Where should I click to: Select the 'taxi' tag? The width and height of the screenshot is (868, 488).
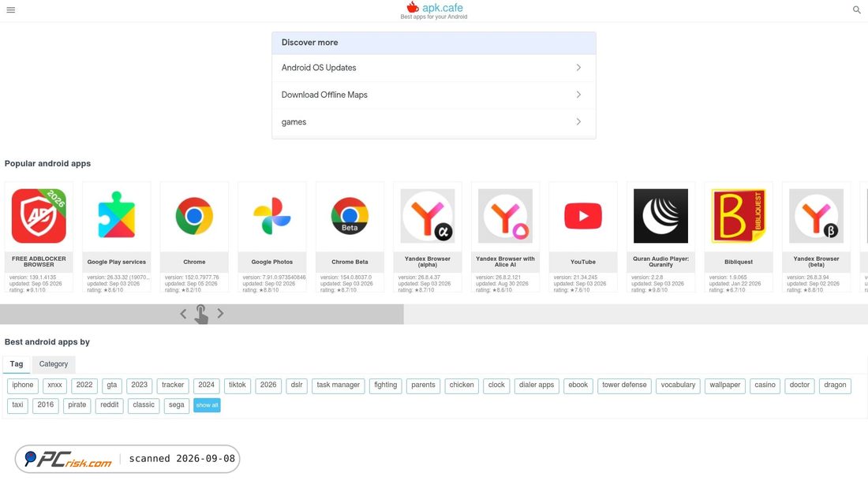[x=17, y=405]
